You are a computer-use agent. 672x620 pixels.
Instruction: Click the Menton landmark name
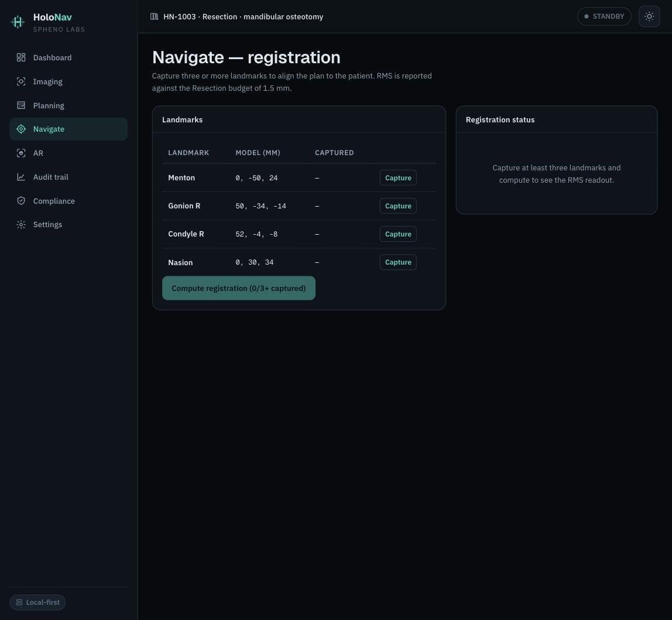pos(181,178)
